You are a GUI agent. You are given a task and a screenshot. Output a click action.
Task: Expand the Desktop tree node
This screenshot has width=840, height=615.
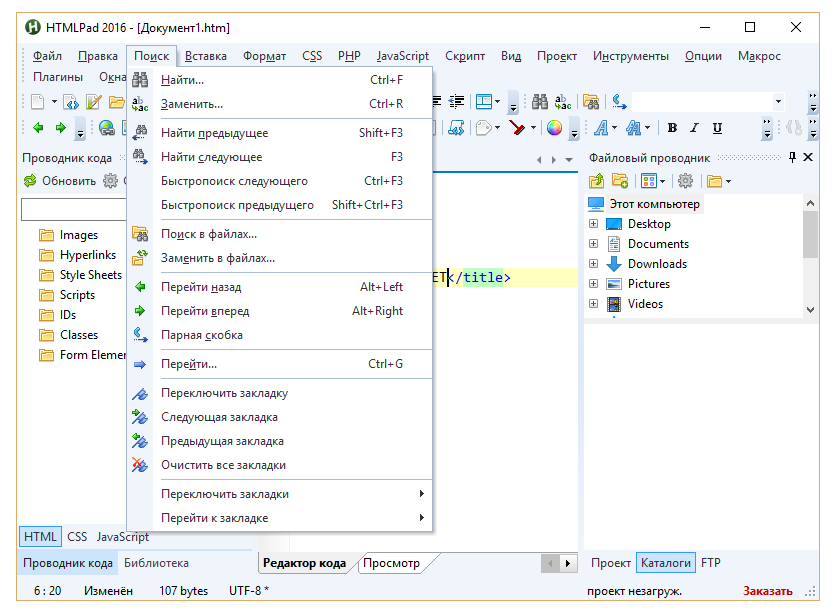[594, 223]
